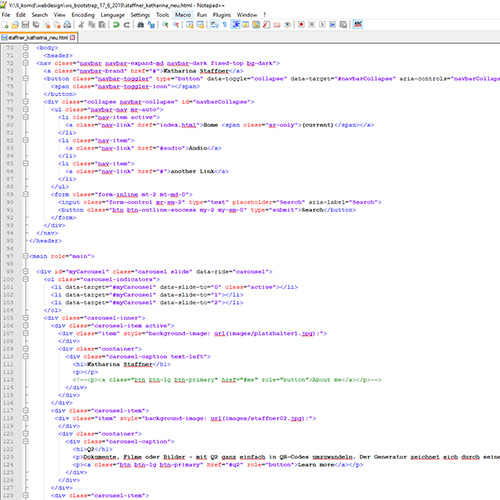Click the "another Link" text on line 86
The height and width of the screenshot is (500, 500).
[193, 171]
